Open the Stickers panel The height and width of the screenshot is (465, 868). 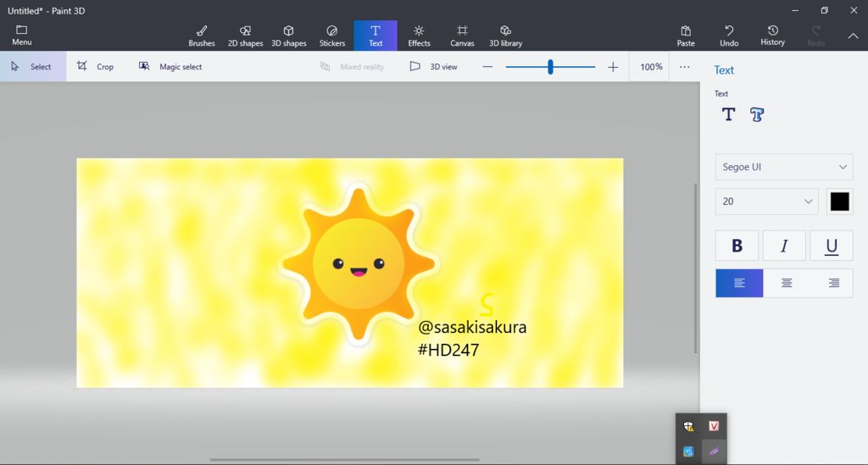click(x=332, y=36)
